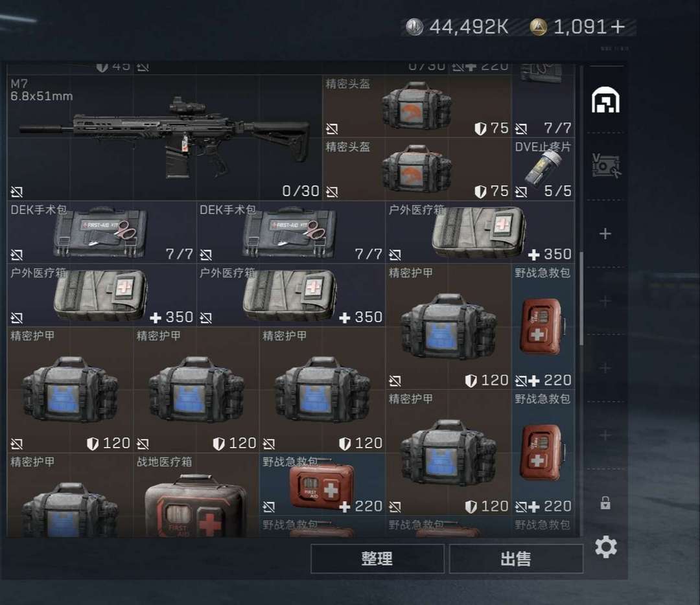Screen dimensions: 700x605
Task: Select the wide horizontal 野战急救包 220 item
Action: 322,485
